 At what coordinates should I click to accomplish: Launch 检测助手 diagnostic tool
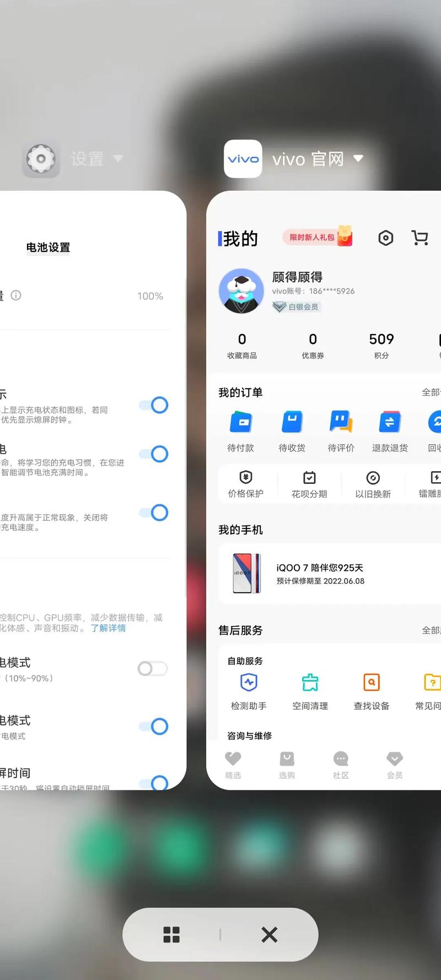pyautogui.click(x=249, y=692)
